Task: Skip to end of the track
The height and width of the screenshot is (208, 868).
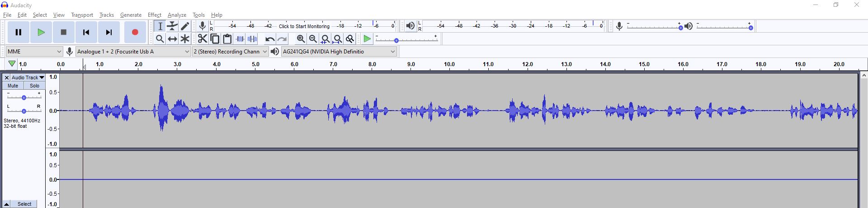Action: pyautogui.click(x=108, y=32)
